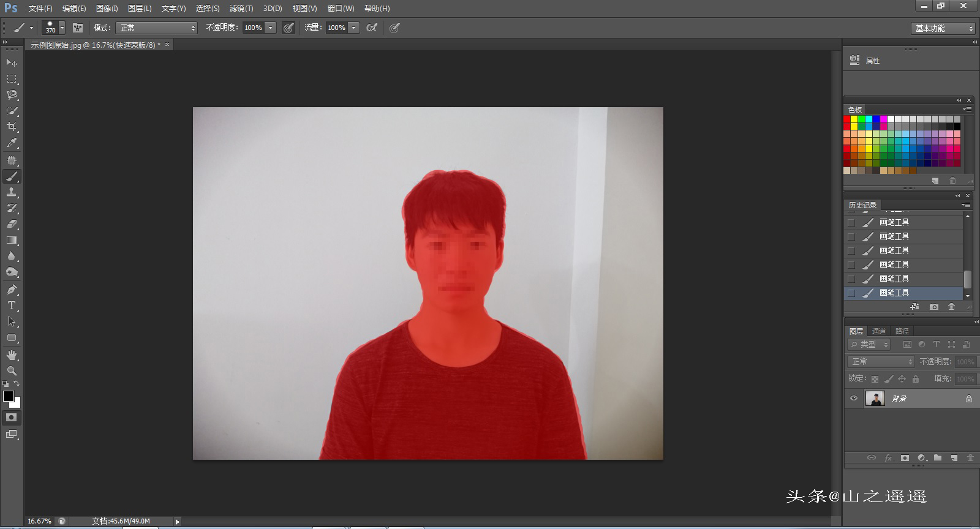Create new snapshot in History panel

(x=933, y=307)
